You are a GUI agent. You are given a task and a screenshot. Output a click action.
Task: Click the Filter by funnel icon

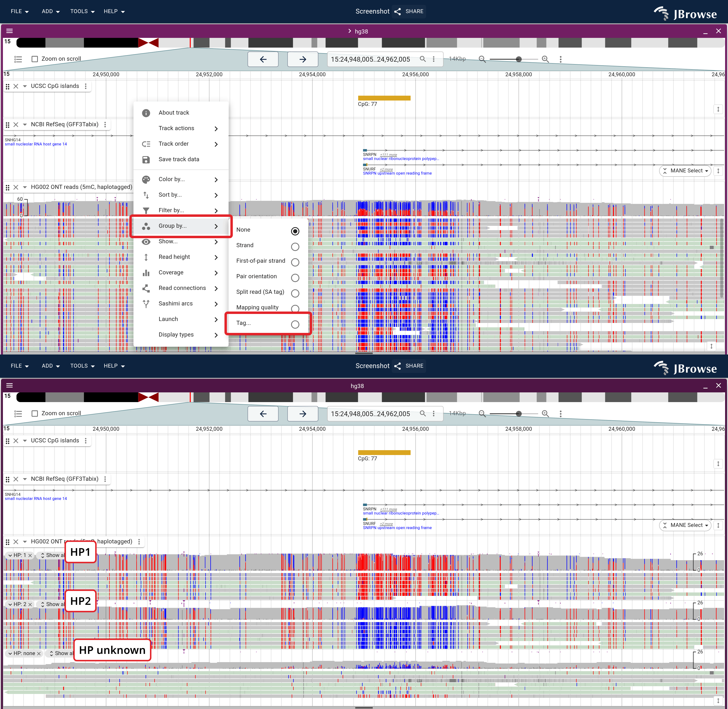[x=146, y=210]
